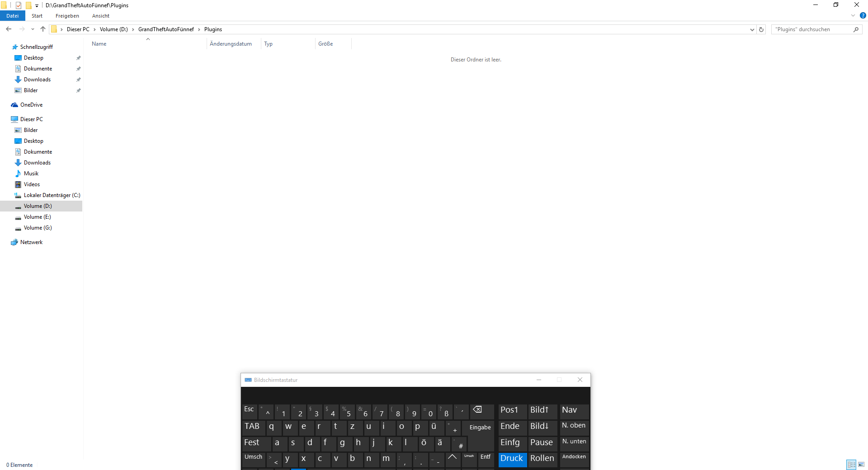Image resolution: width=868 pixels, height=470 pixels.
Task: Click the Plugins search input field
Action: pyautogui.click(x=812, y=29)
